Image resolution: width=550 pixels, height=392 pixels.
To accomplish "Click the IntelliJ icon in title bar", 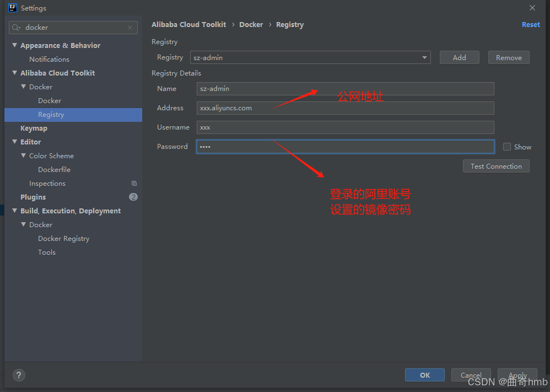I will coord(13,8).
